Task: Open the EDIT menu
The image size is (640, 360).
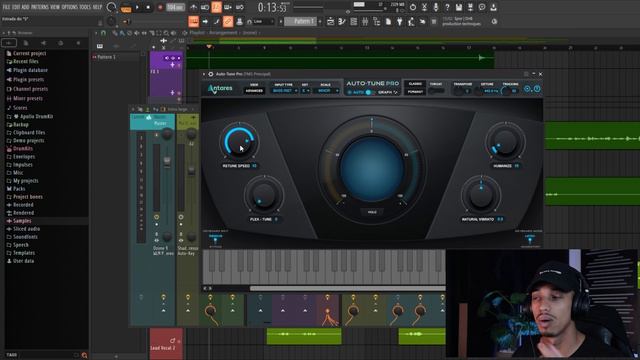Action: (x=16, y=7)
